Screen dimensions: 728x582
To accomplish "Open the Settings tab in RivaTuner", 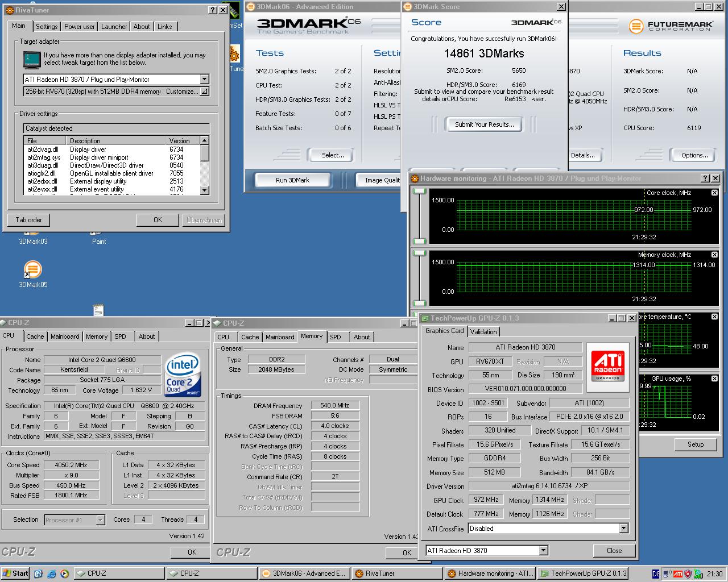I will (x=47, y=27).
